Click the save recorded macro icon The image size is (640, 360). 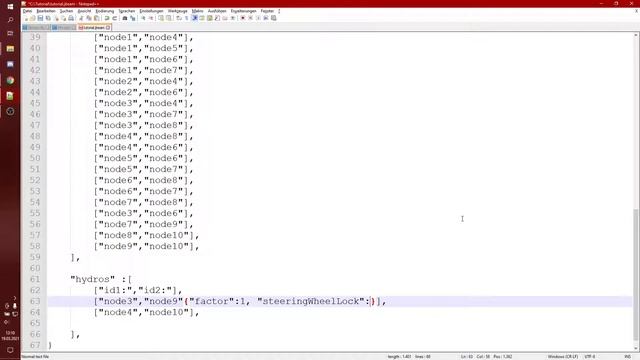click(273, 18)
